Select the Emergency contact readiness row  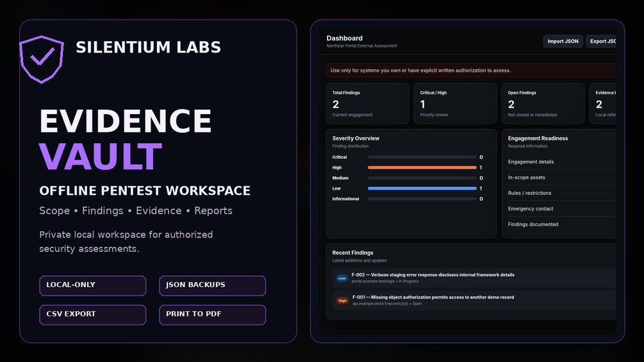click(x=561, y=208)
